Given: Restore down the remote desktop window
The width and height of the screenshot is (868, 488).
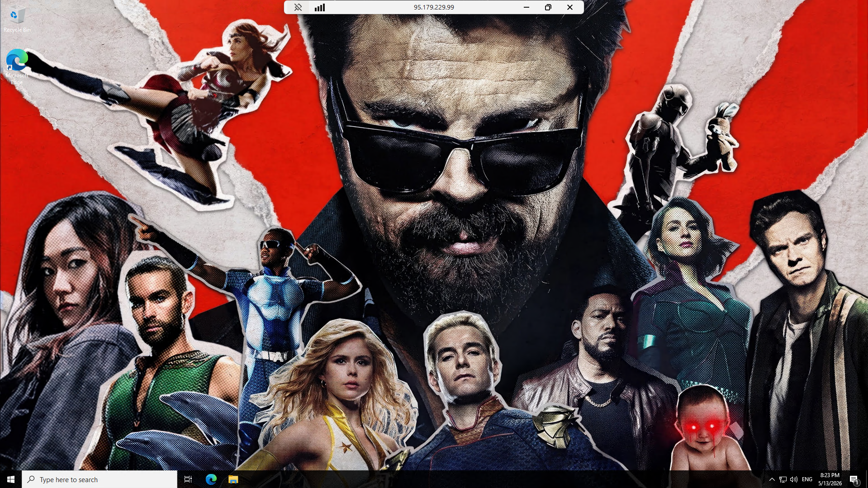Looking at the screenshot, I should [548, 7].
